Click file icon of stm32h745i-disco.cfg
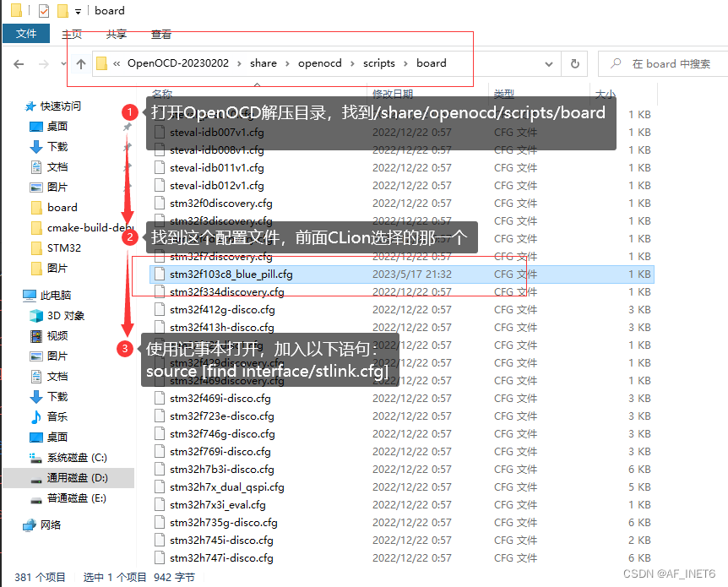 [160, 540]
